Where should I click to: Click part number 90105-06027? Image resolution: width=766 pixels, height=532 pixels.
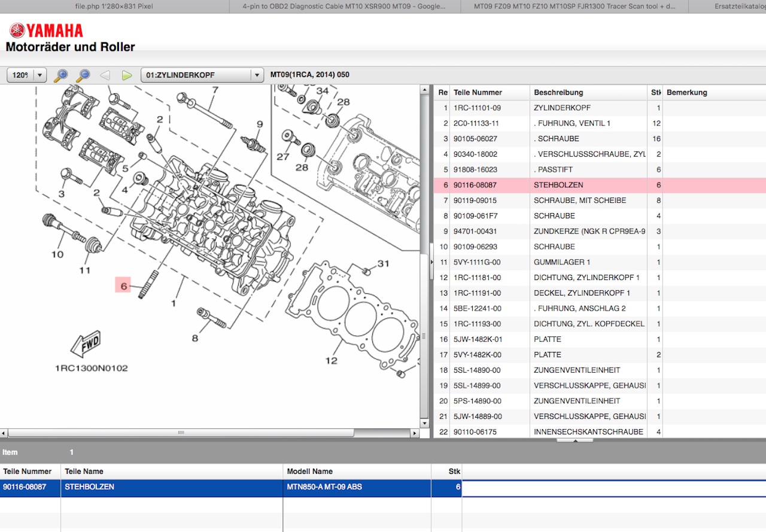[475, 139]
